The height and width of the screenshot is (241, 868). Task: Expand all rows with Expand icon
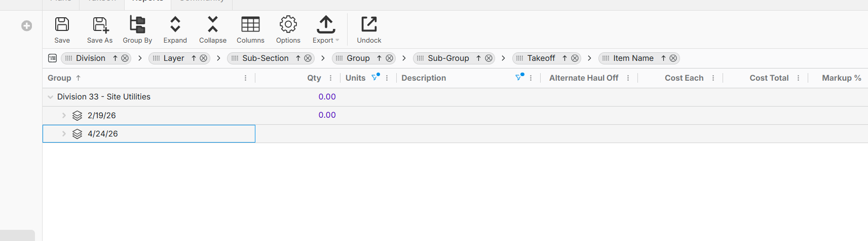(175, 24)
